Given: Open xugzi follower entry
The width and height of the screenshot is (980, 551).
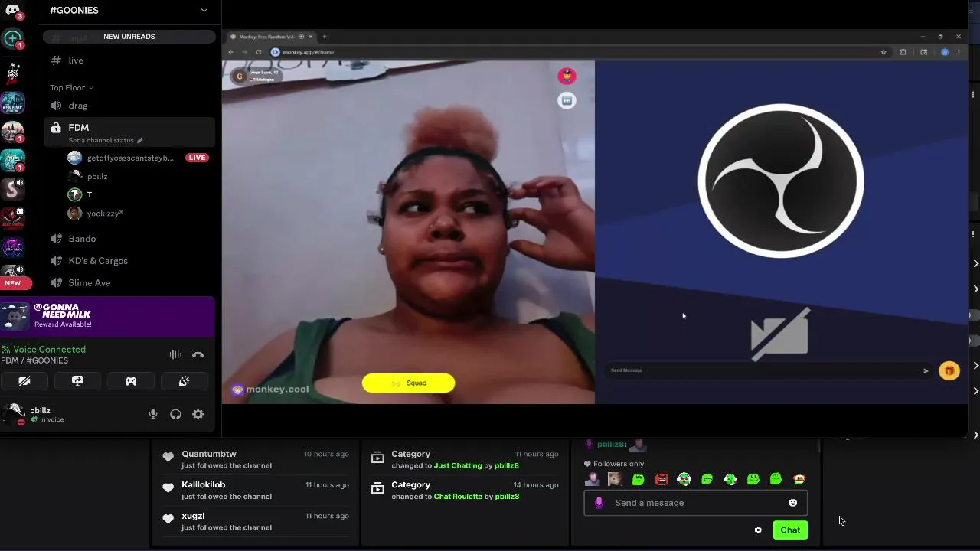Looking at the screenshot, I should pyautogui.click(x=255, y=521).
